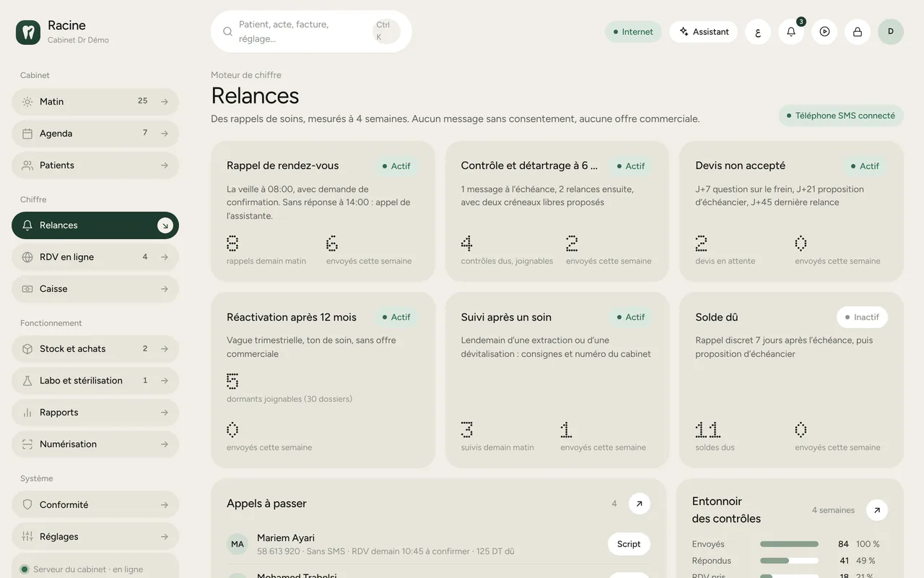Go to Rapports in the sidebar
The image size is (924, 578).
(x=95, y=413)
